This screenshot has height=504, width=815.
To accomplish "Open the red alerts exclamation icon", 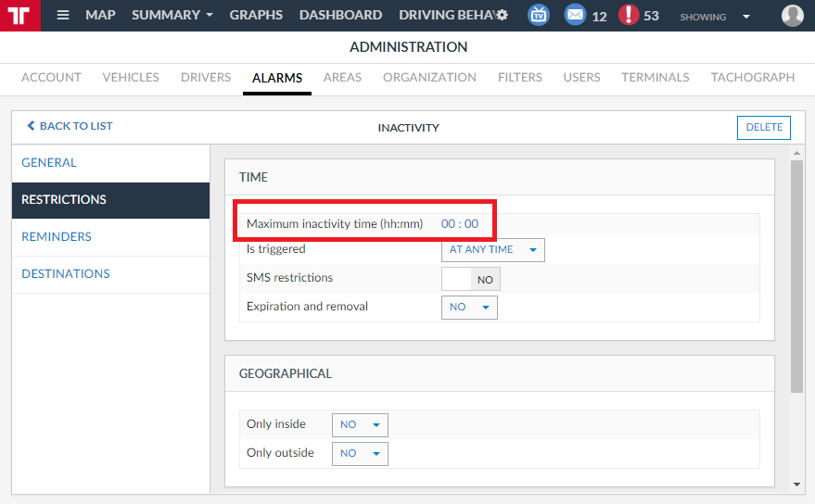I will 629,16.
